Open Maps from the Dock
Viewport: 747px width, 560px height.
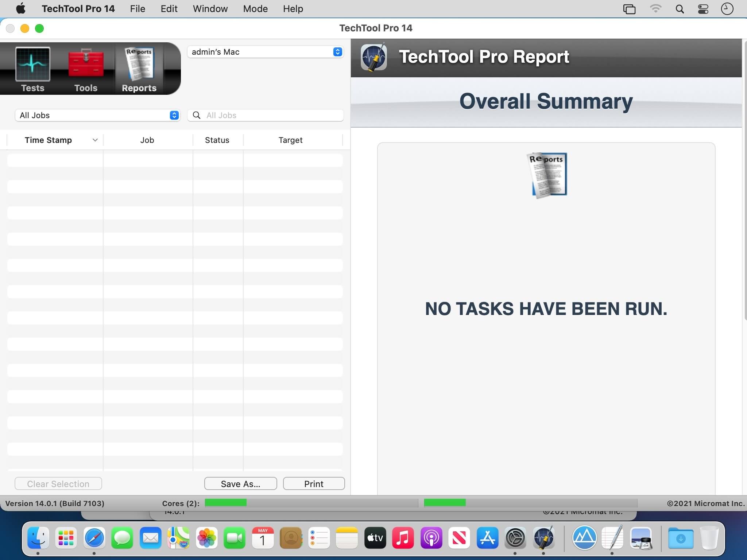pyautogui.click(x=178, y=538)
